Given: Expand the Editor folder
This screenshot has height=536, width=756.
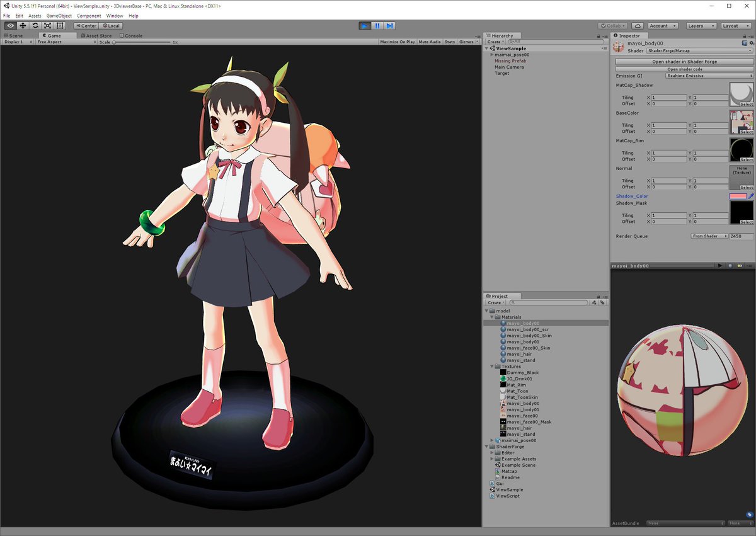Looking at the screenshot, I should click(x=492, y=452).
